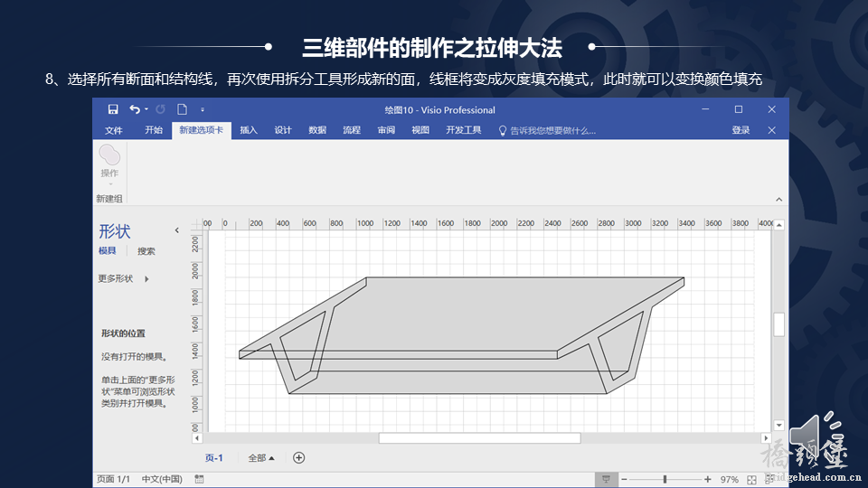The height and width of the screenshot is (488, 868).
Task: Click the 没有打开的模具 text
Action: [x=136, y=357]
